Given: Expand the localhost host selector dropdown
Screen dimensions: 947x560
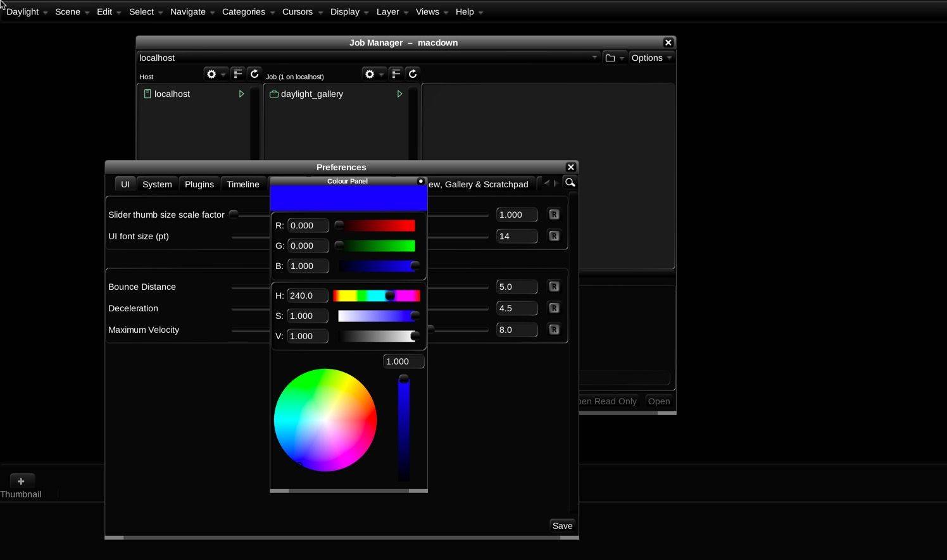Looking at the screenshot, I should [594, 58].
